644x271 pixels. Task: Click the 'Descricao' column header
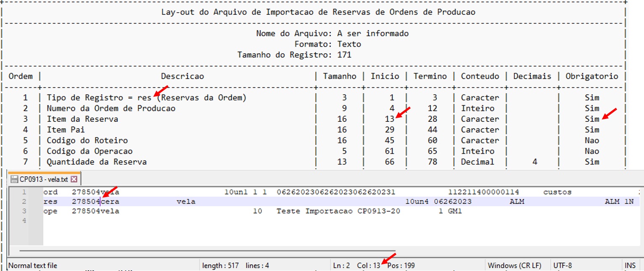point(182,76)
